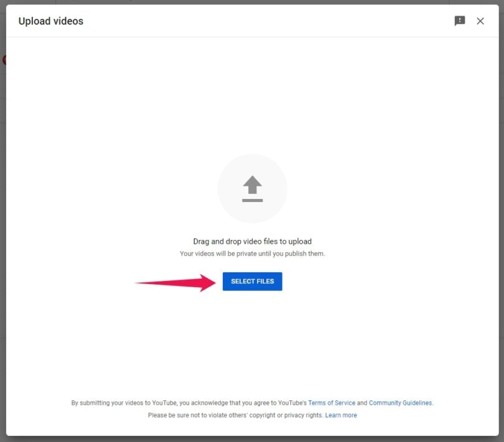Open the Learn more copyright help page
This screenshot has width=504, height=442.
click(340, 415)
